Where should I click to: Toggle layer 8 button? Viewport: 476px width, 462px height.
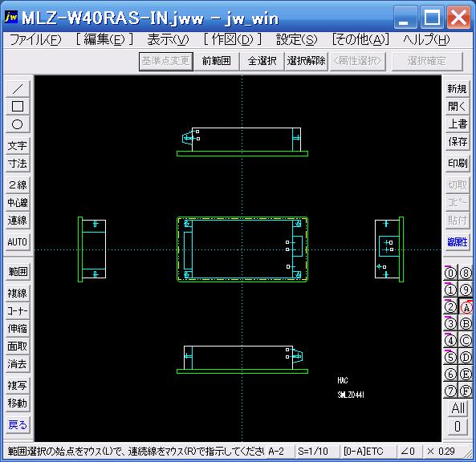point(466,274)
